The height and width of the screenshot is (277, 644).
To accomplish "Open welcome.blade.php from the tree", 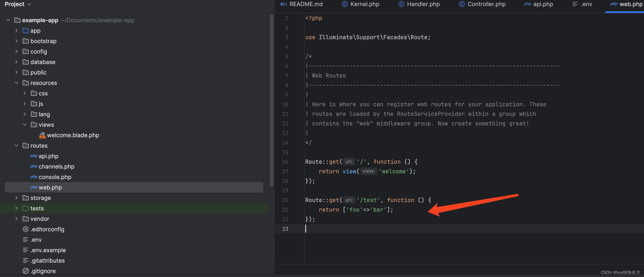I will coord(73,135).
